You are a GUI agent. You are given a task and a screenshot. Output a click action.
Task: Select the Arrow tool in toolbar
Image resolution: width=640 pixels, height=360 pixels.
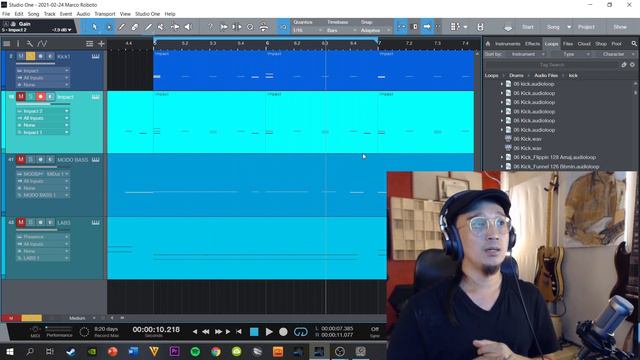[95, 27]
